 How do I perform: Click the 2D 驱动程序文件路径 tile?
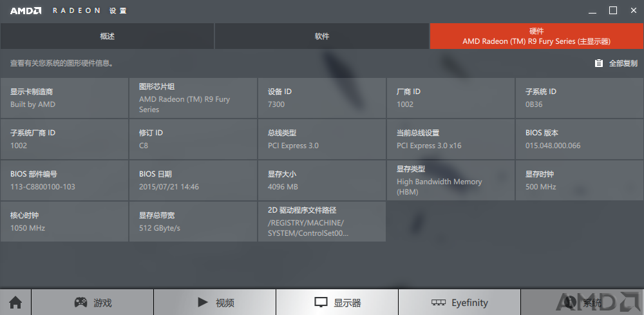[x=321, y=221]
